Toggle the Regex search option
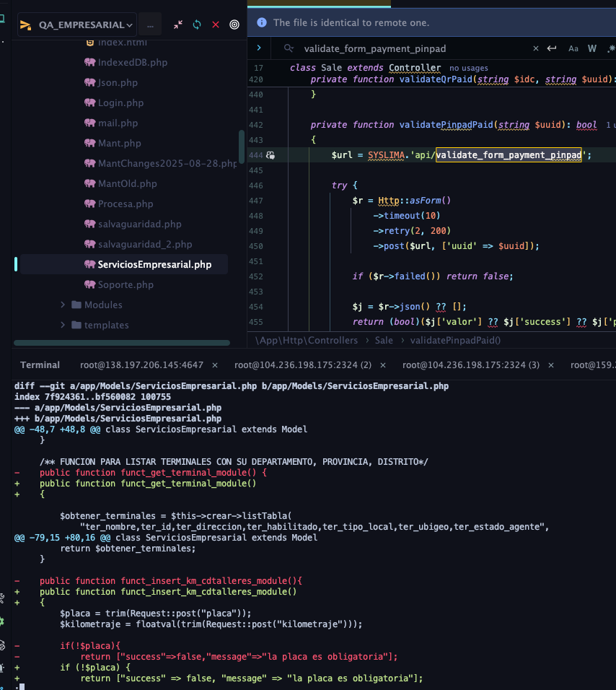616x690 pixels. pyautogui.click(x=610, y=48)
